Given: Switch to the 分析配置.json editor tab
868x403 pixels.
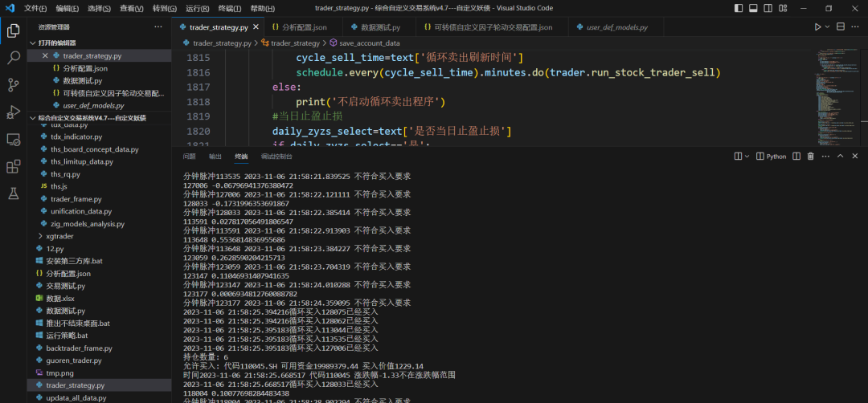Looking at the screenshot, I should click(303, 27).
